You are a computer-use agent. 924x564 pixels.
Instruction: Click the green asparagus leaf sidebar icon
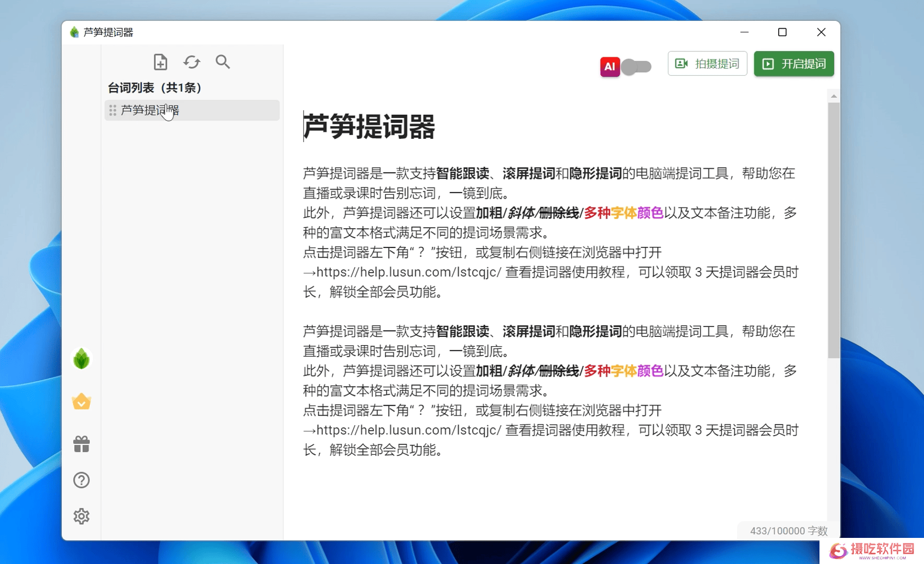point(82,359)
